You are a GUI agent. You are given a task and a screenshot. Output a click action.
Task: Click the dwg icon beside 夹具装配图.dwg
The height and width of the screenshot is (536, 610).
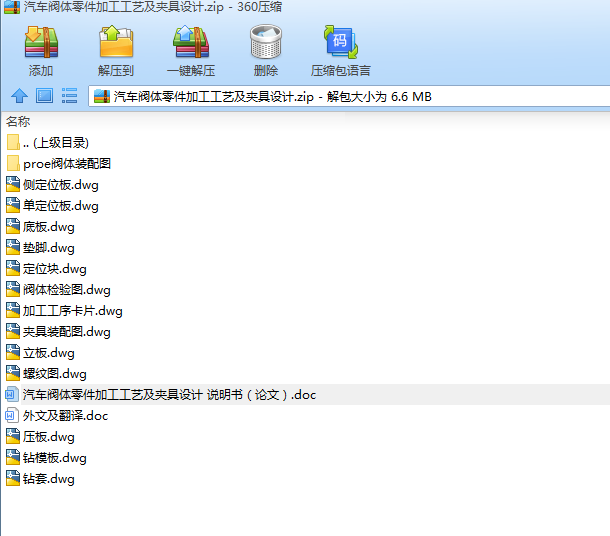click(x=13, y=331)
